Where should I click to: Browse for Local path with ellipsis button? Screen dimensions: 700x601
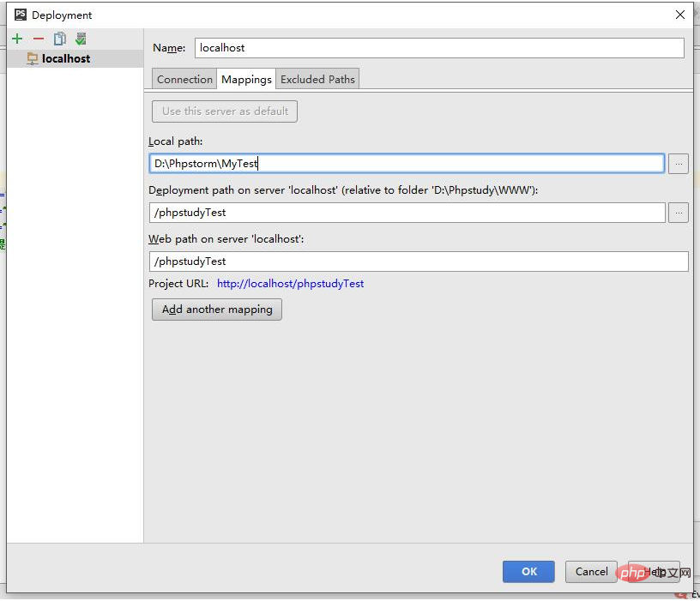click(x=678, y=164)
